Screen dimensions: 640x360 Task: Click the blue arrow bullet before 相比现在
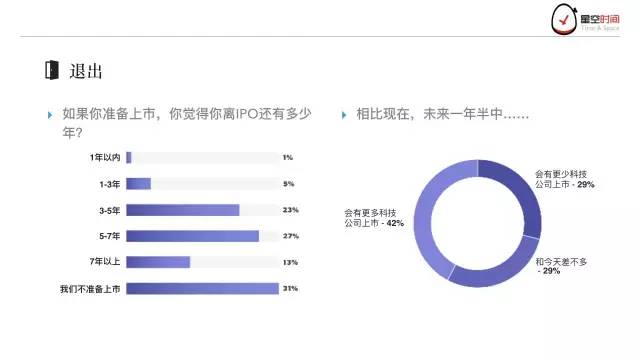point(344,115)
